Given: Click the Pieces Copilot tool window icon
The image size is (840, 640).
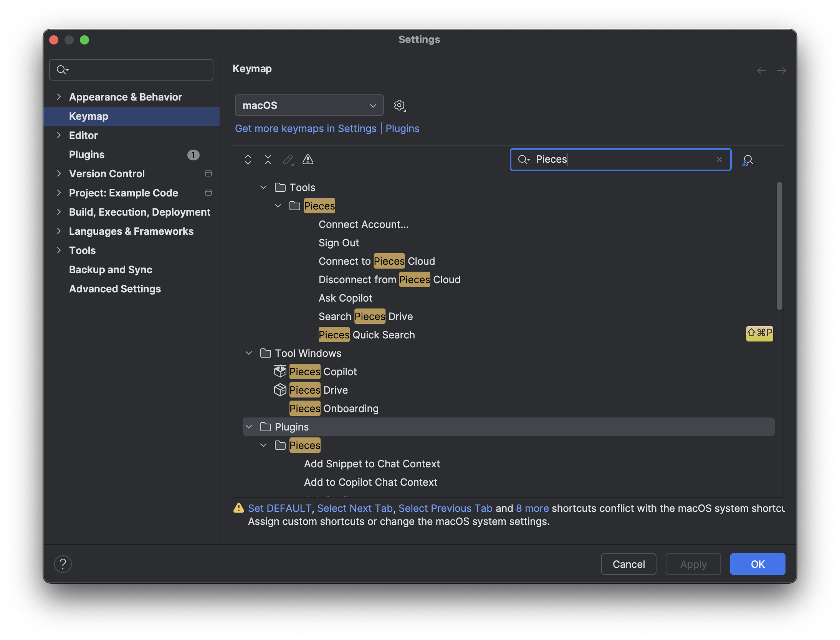Looking at the screenshot, I should 280,371.
